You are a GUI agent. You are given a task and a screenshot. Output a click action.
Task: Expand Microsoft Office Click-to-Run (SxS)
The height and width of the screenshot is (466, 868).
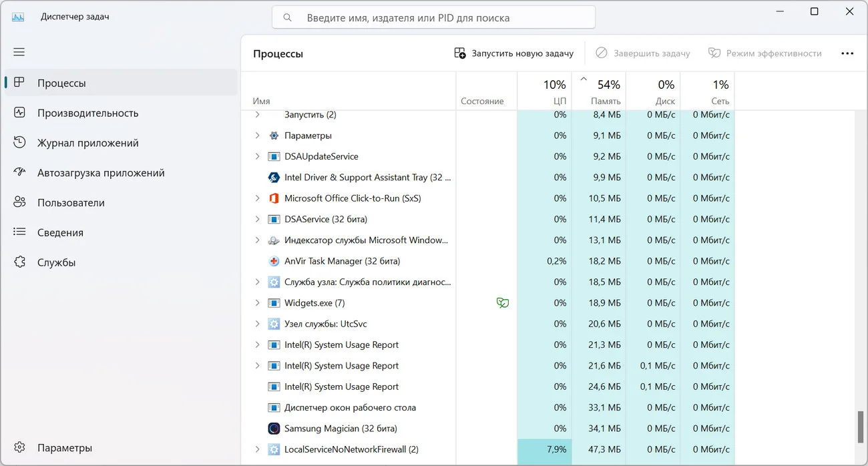(x=258, y=198)
